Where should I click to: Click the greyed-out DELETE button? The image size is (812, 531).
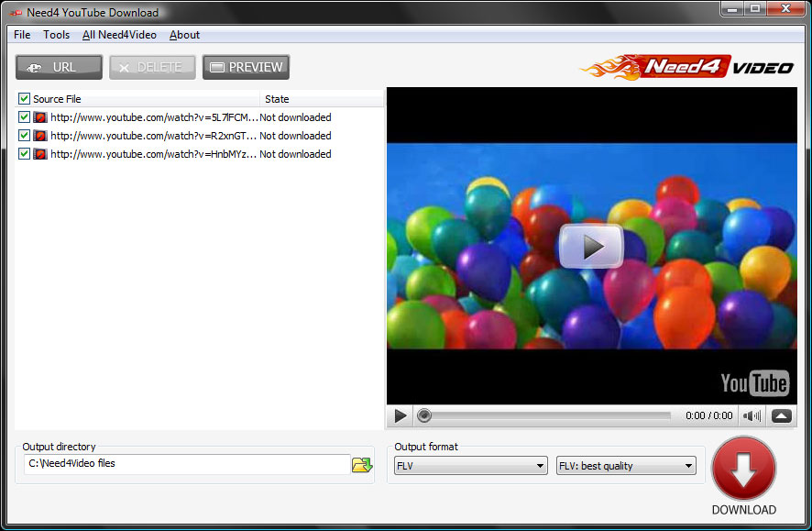pyautogui.click(x=152, y=67)
